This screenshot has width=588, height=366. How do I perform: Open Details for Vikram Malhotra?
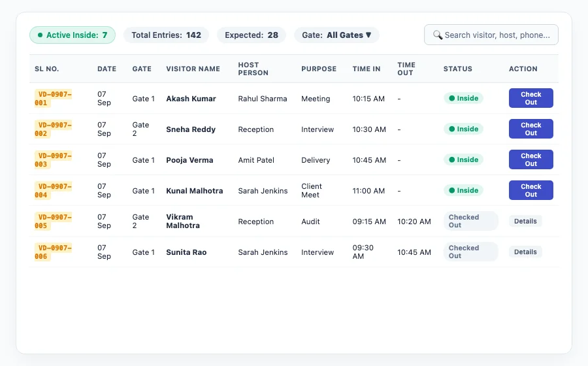tap(525, 222)
